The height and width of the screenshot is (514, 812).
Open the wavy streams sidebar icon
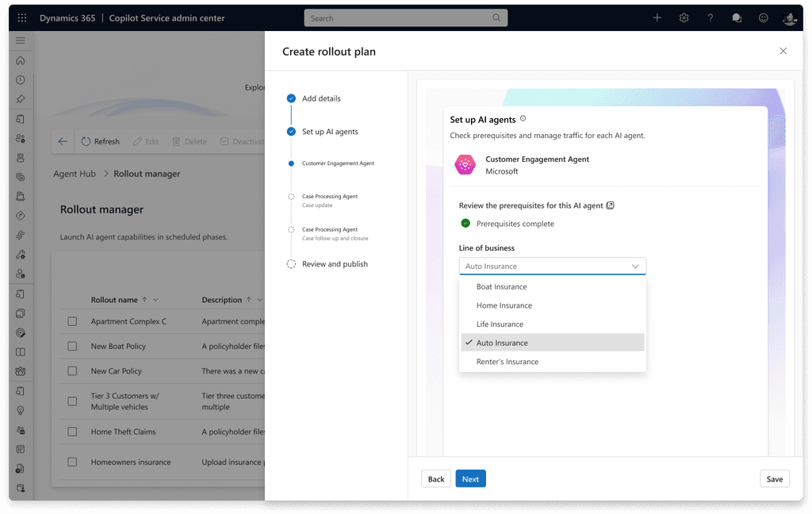tap(21, 235)
